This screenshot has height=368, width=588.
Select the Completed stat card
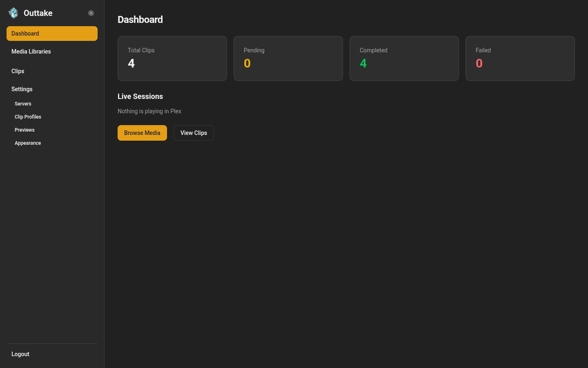404,58
